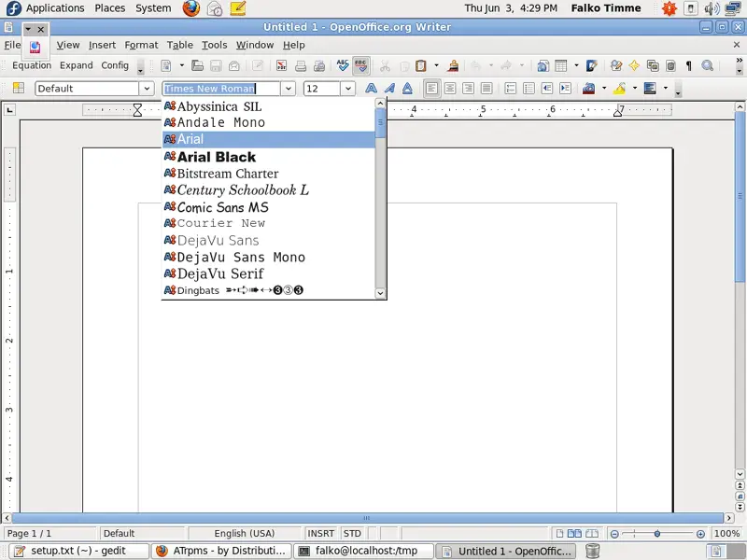This screenshot has width=747, height=560.
Task: Apply the paragraph Background Color icon
Action: point(650,89)
